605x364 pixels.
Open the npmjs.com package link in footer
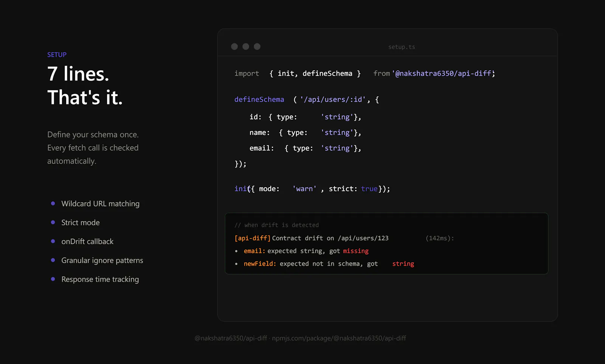coord(339,338)
